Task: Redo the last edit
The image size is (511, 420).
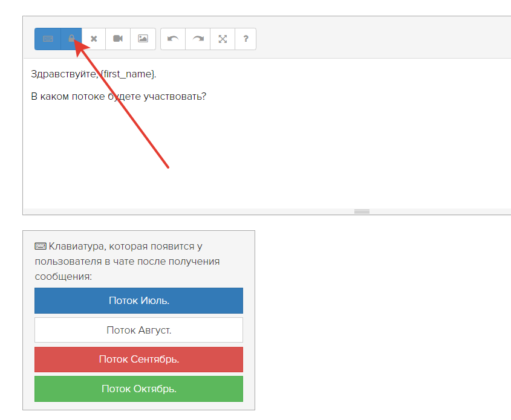Action: coord(198,39)
